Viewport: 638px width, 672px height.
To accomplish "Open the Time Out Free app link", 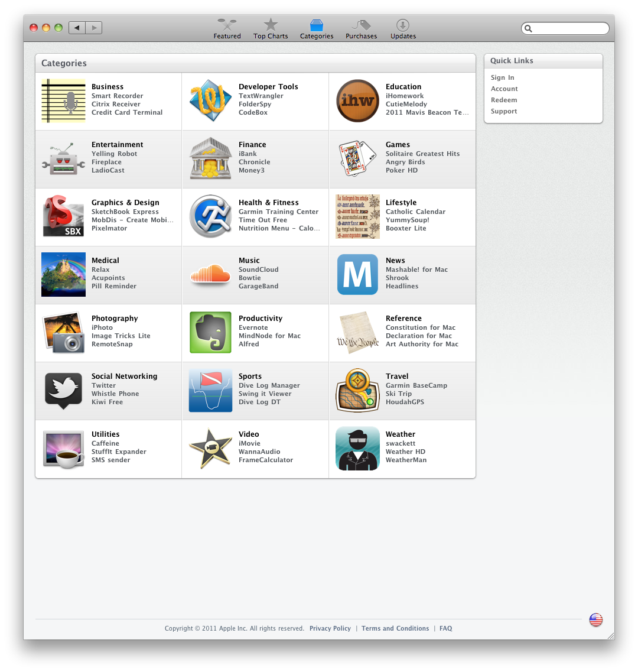I will [263, 220].
